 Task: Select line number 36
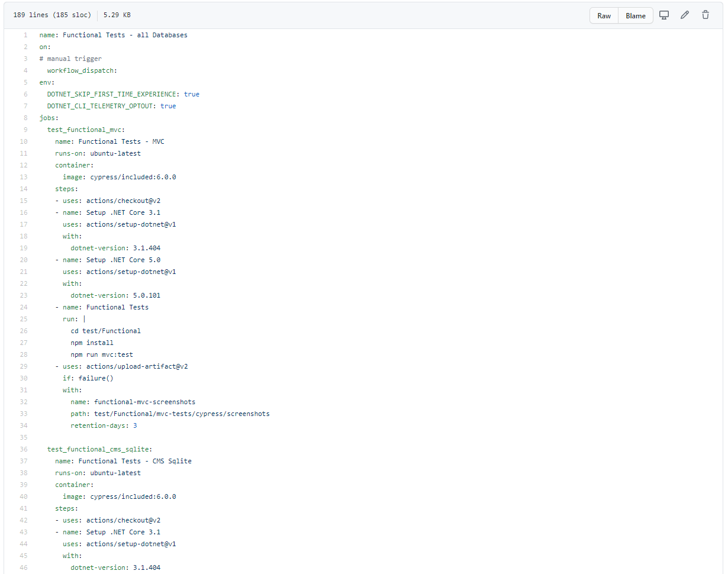coord(24,449)
